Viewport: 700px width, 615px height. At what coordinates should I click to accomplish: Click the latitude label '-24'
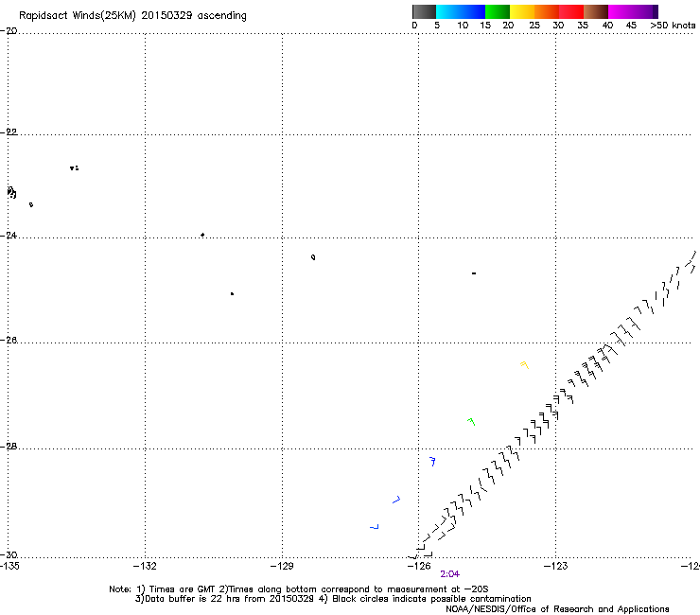[x=9, y=235]
